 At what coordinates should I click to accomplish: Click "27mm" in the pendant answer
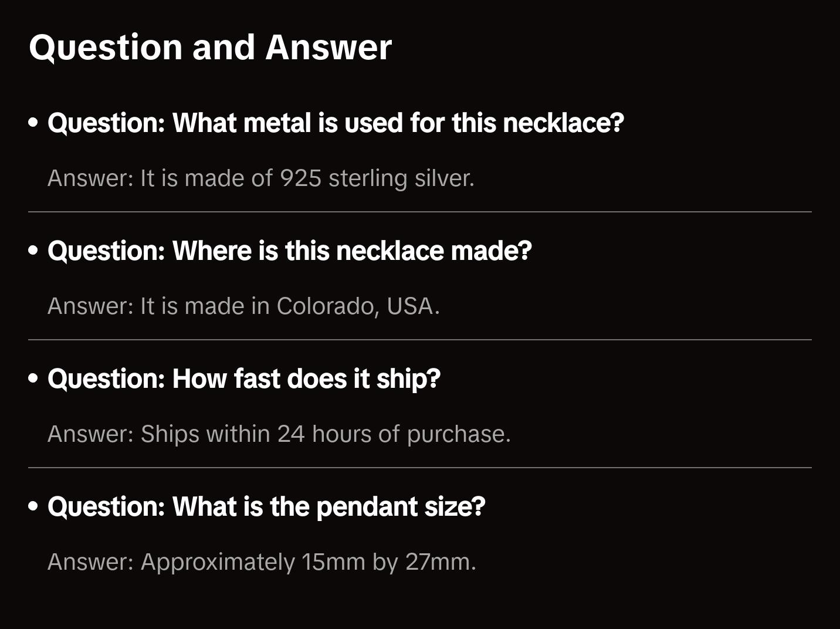(438, 562)
